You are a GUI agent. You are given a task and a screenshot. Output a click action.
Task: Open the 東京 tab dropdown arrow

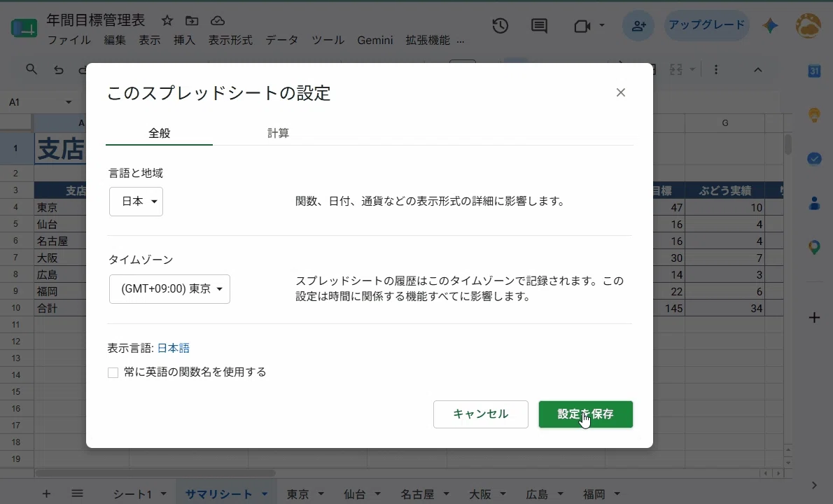[x=321, y=494]
